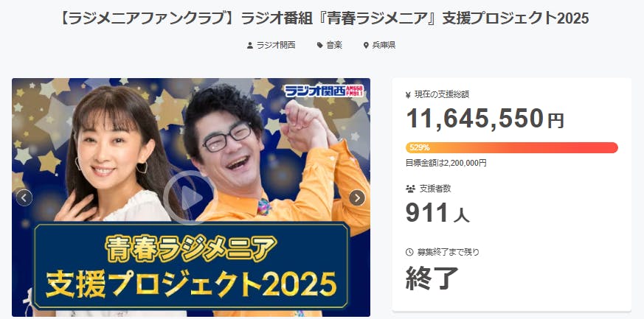Click the 529% funding progress bar
The image size is (644, 319).
512,147
